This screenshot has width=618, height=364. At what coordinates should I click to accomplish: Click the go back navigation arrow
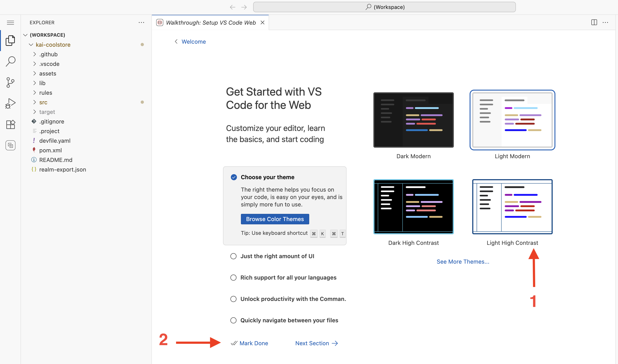[x=232, y=7]
